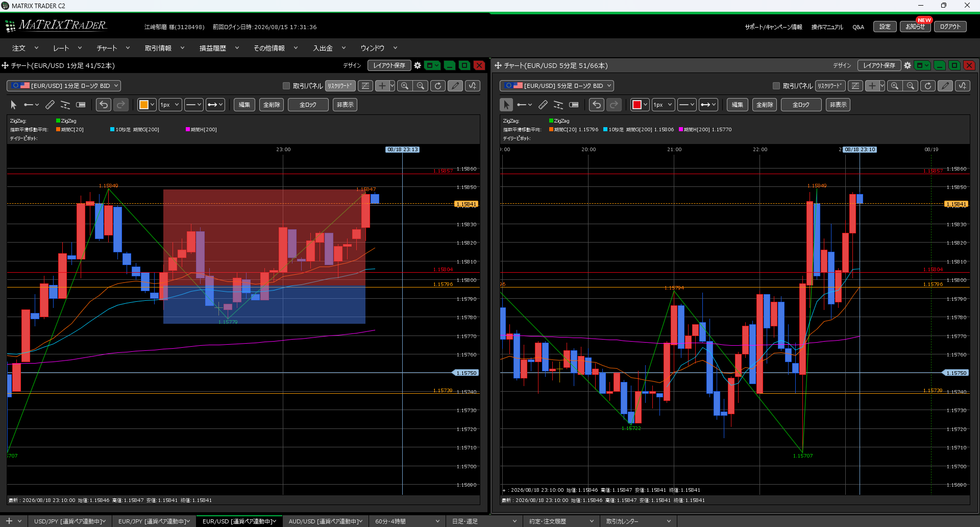Toggle crosshair mode in 5分足 chart
The height and width of the screenshot is (527, 980).
tap(872, 86)
